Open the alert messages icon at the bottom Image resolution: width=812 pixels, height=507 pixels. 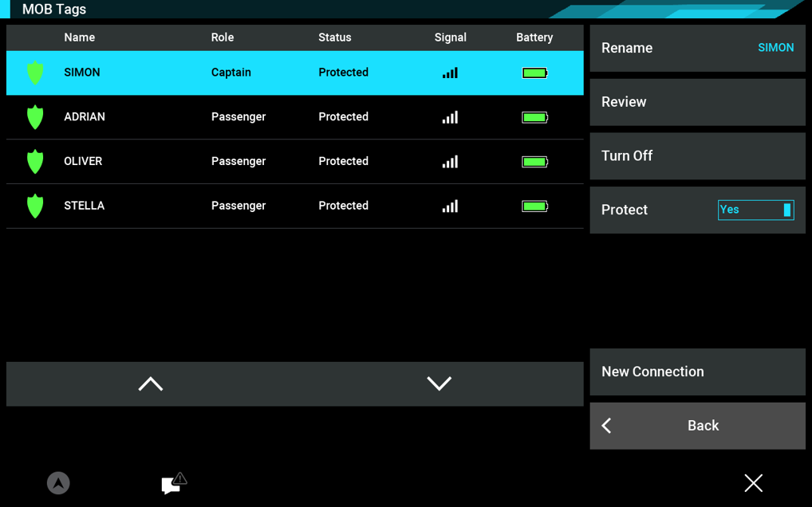tap(172, 483)
